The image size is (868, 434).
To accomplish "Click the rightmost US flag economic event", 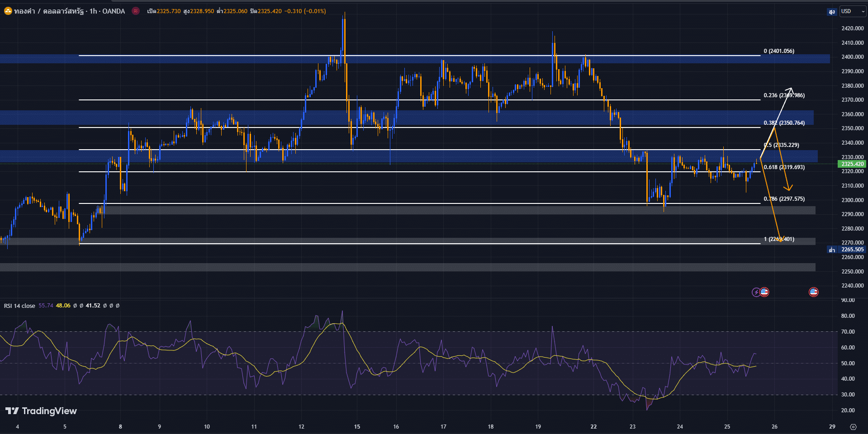I will 813,292.
